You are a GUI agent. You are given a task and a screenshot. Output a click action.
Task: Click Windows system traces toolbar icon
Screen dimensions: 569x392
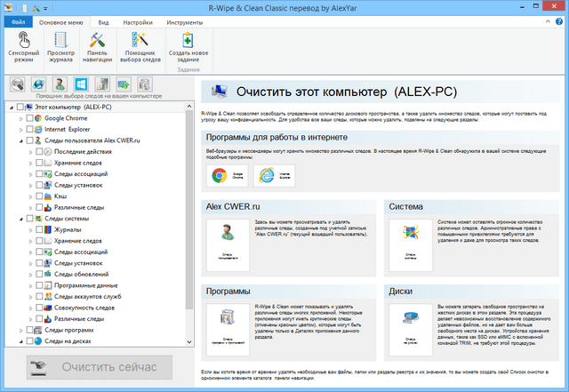click(81, 84)
